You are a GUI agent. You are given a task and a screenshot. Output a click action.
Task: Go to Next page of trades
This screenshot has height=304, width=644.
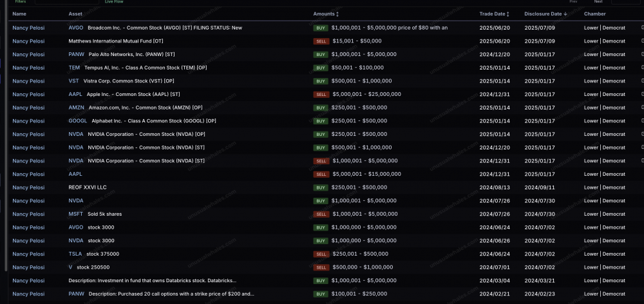click(598, 2)
